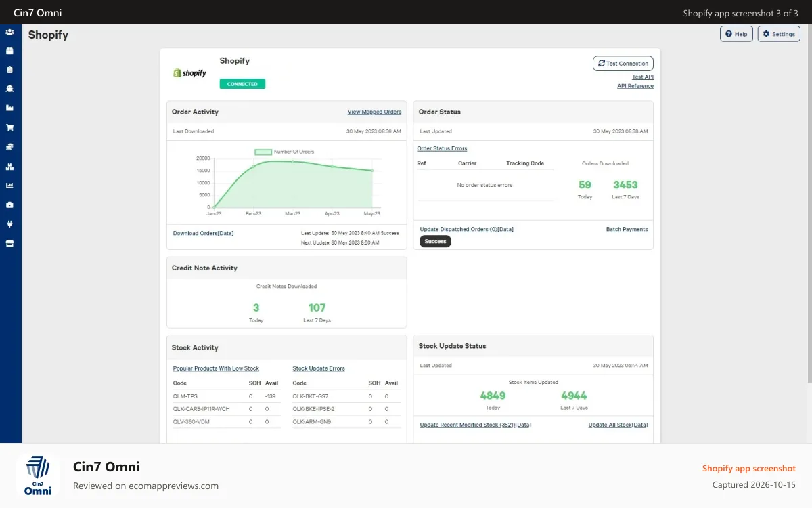Open the Stock Update Errors link
Image resolution: width=812 pixels, height=508 pixels.
[319, 368]
